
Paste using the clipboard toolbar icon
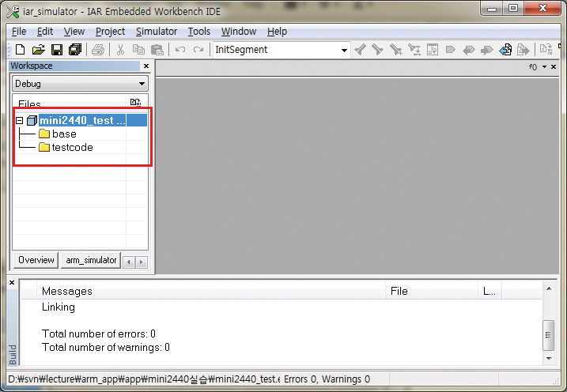[x=157, y=50]
